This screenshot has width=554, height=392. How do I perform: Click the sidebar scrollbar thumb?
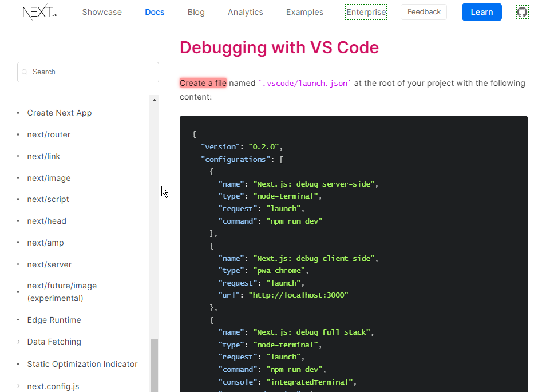(154, 365)
